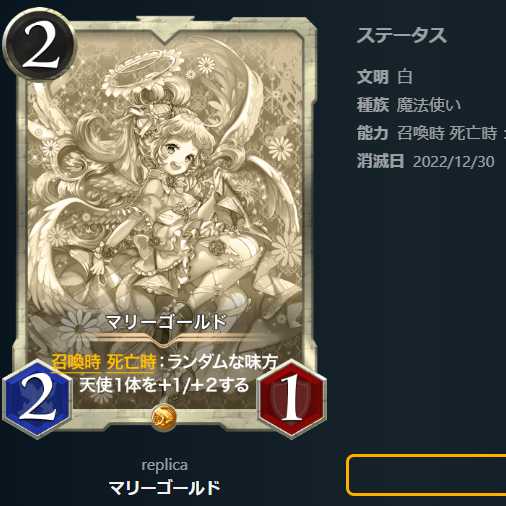Click the ステータス heading
The image size is (506, 506).
402,35
